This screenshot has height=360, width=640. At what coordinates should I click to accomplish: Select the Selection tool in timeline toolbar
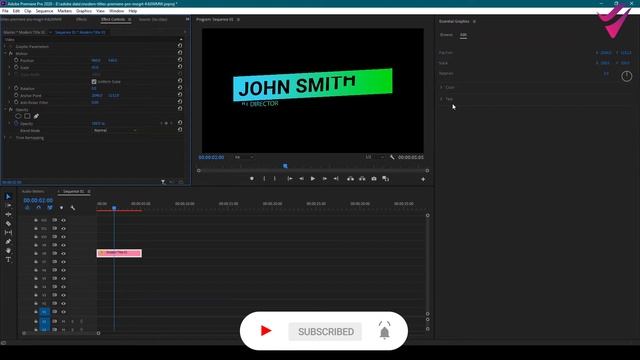(x=8, y=197)
